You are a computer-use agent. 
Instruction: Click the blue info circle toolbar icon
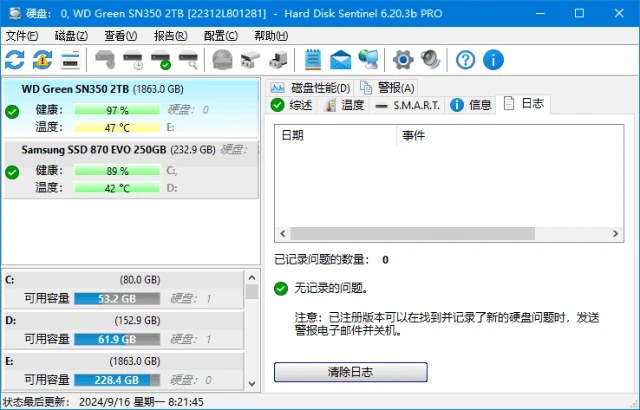493,59
